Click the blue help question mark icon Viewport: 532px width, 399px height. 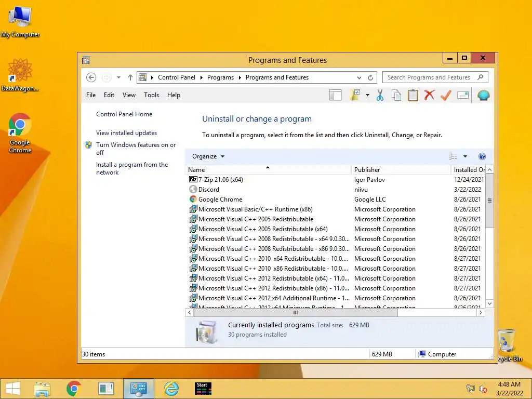[x=482, y=156]
